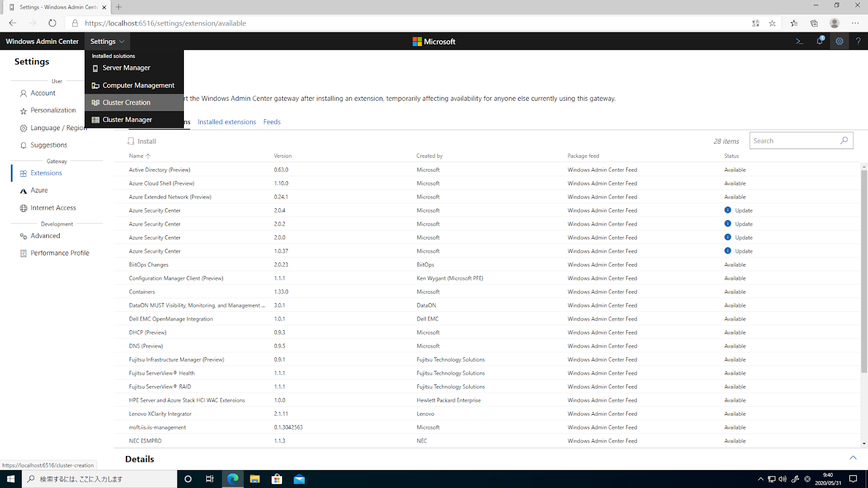868x488 pixels.
Task: Click the Extensions icon in sidebar
Action: [23, 174]
